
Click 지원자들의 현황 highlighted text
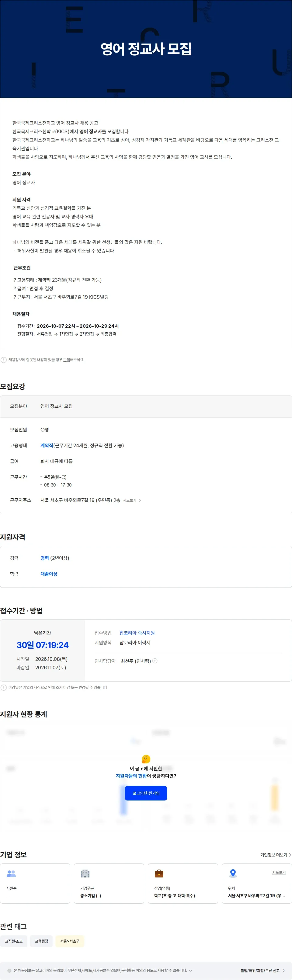(x=131, y=776)
